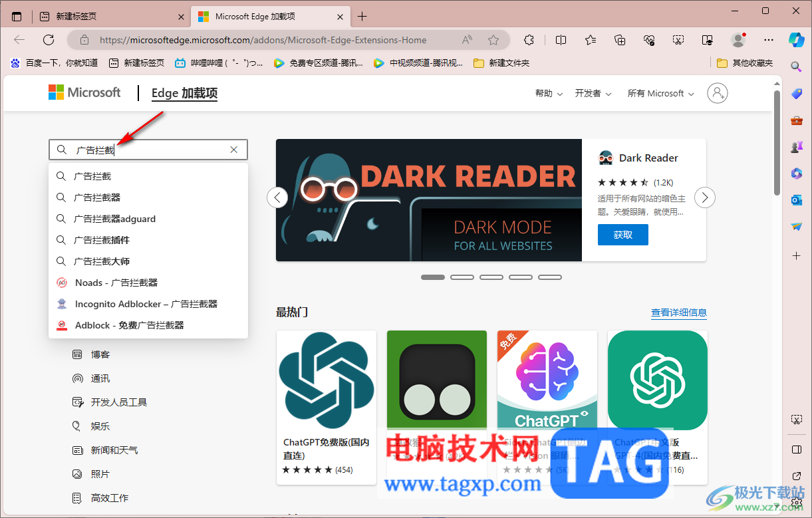Open the Collections icon
Viewport: 812px width, 518px height.
pos(620,40)
